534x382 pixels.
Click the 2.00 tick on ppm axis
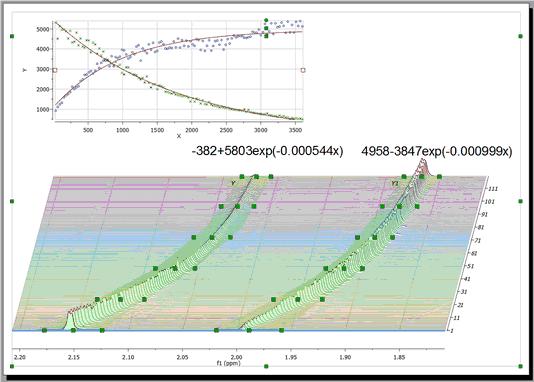pyautogui.click(x=236, y=357)
